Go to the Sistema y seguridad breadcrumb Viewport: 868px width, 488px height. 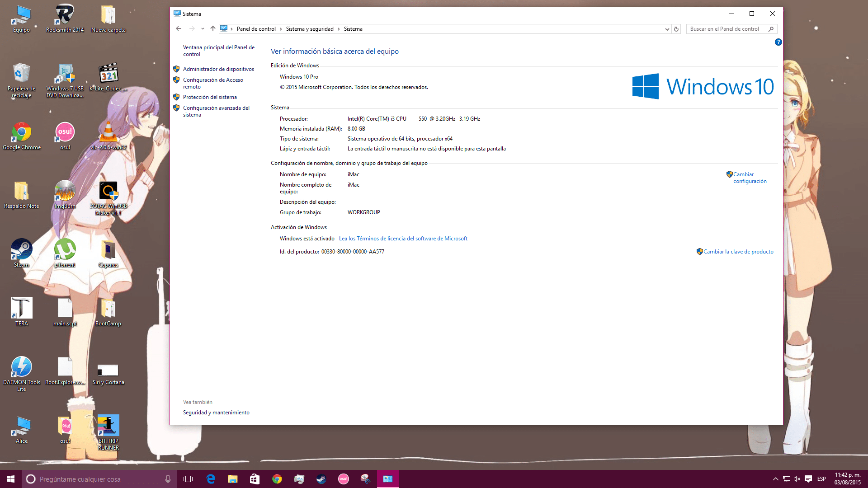tap(310, 29)
